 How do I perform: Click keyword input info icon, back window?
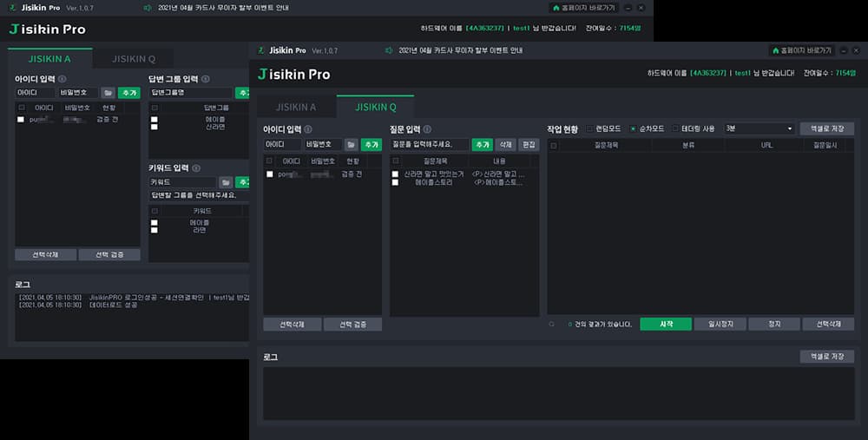point(196,168)
